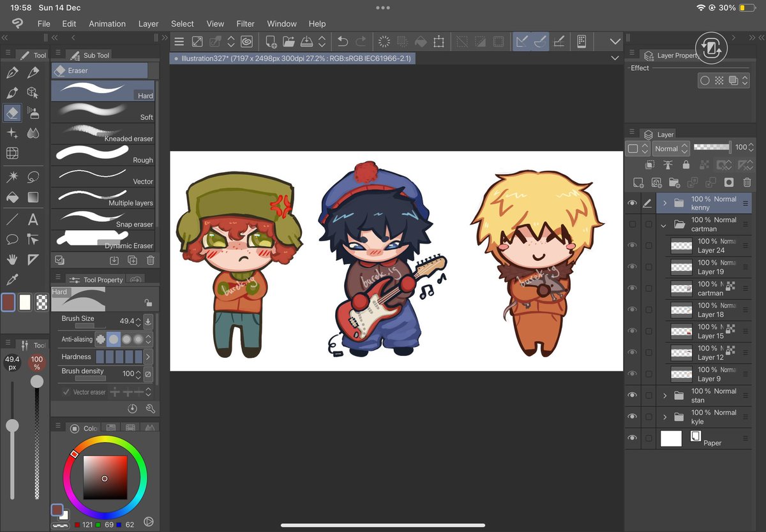The width and height of the screenshot is (766, 532).
Task: Open the Window menu
Action: click(282, 24)
